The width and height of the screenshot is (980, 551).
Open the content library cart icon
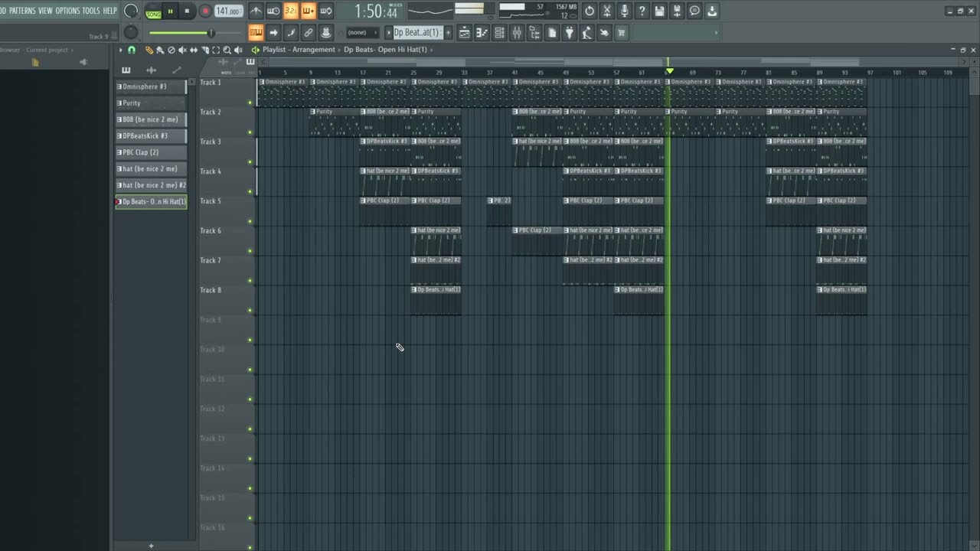pyautogui.click(x=622, y=33)
